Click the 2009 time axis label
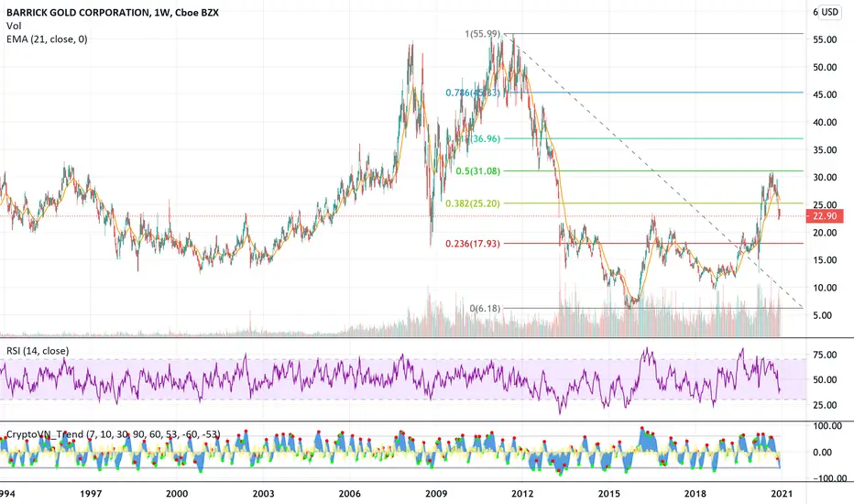The image size is (854, 504). [x=436, y=494]
